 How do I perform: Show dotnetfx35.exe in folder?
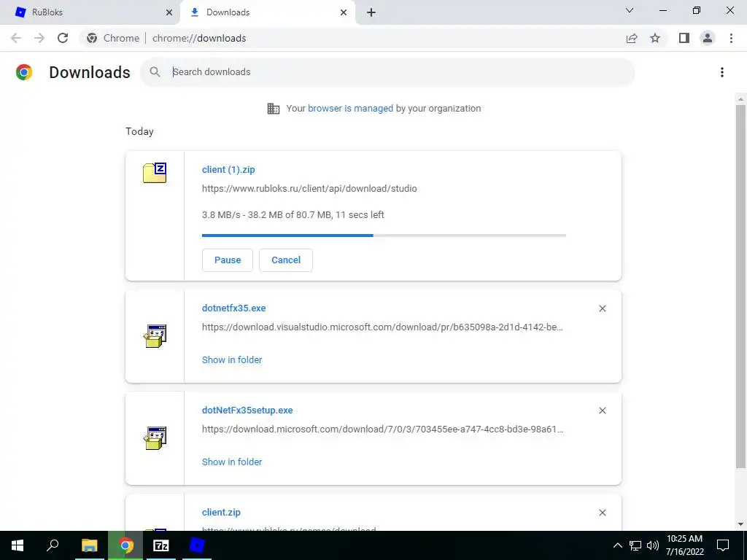[x=232, y=360]
